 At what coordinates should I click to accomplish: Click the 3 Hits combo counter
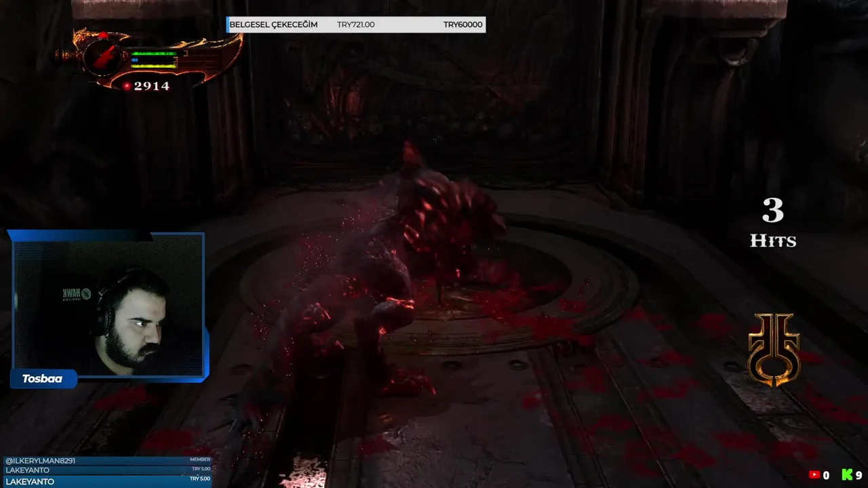point(773,222)
